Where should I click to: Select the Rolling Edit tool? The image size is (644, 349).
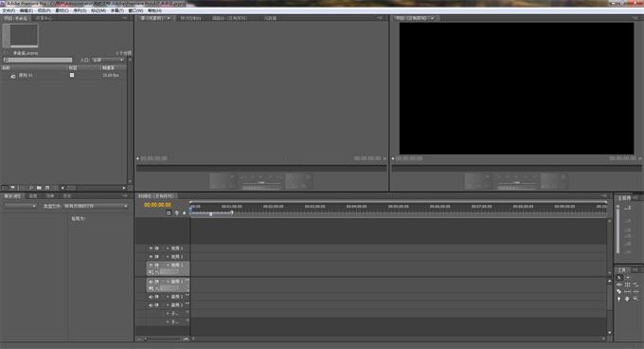pos(628,285)
